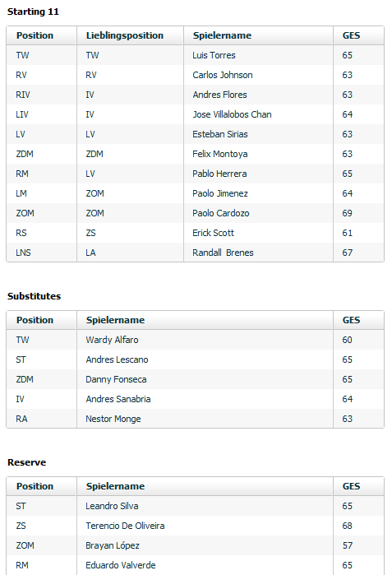Open the Jose Villalobos Chan row

click(x=195, y=114)
